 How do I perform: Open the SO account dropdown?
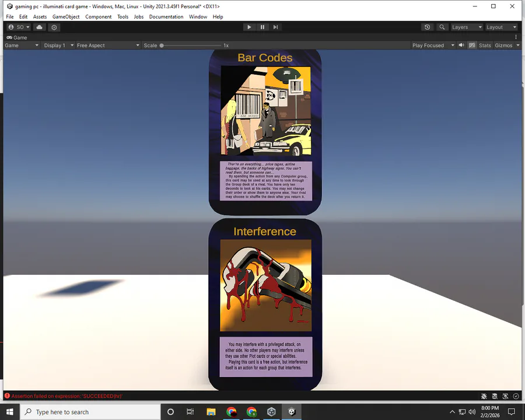[x=19, y=27]
